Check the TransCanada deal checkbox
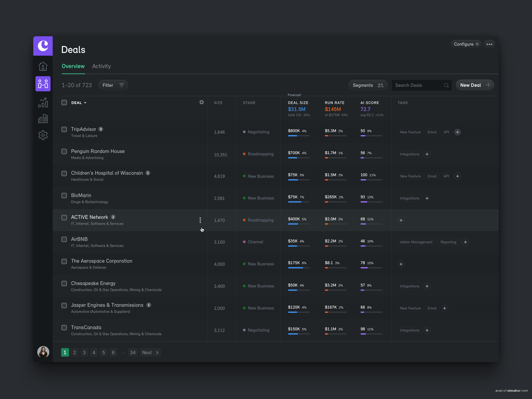532x399 pixels. pos(64,328)
